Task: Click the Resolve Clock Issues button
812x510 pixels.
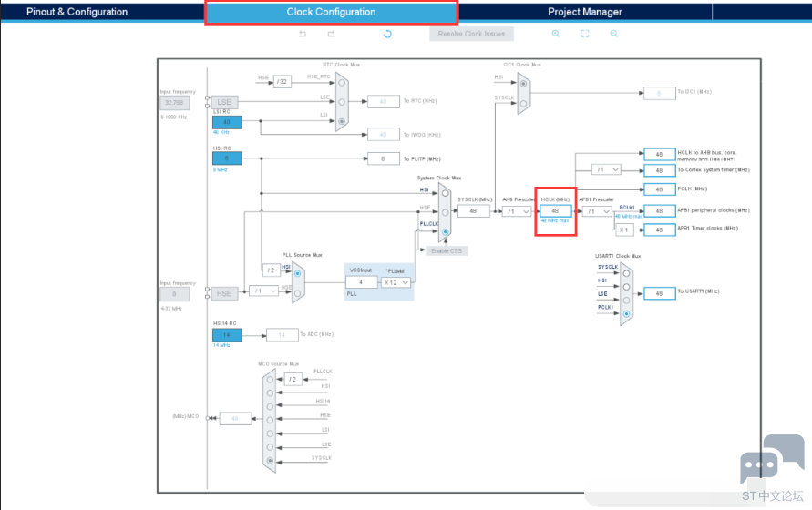Action: tap(471, 34)
